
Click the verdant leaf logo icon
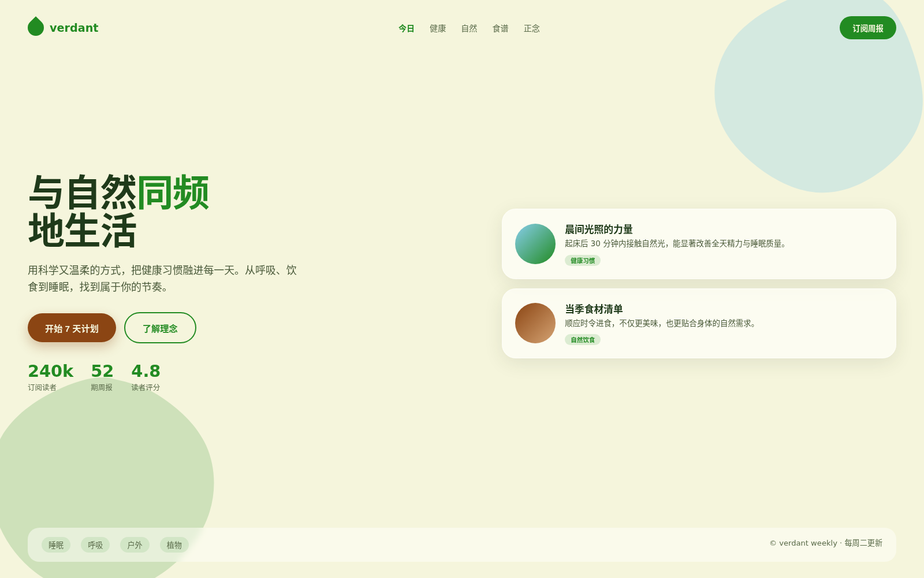[x=36, y=27]
